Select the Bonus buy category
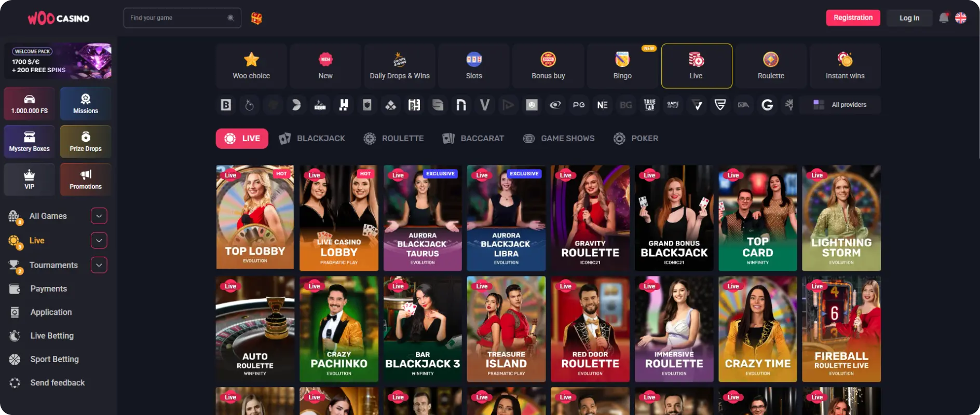 click(x=548, y=66)
